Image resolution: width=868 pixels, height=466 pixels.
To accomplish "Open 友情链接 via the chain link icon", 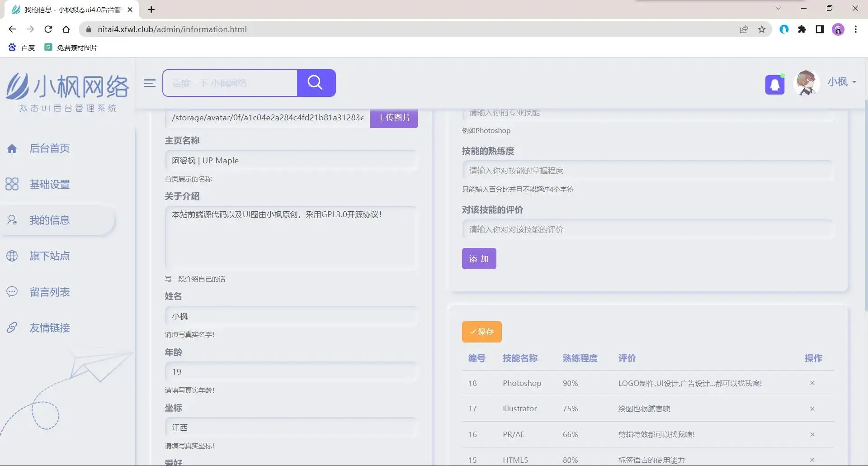I will click(12, 328).
